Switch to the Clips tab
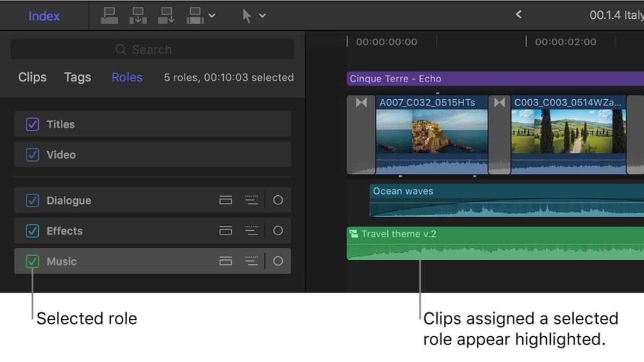The image size is (644, 362). 31,77
